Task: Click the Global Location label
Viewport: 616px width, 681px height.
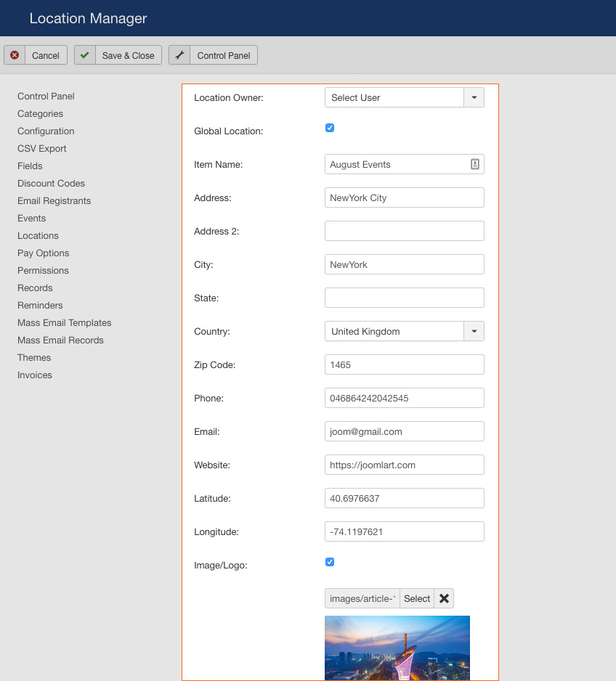Action: pos(229,131)
